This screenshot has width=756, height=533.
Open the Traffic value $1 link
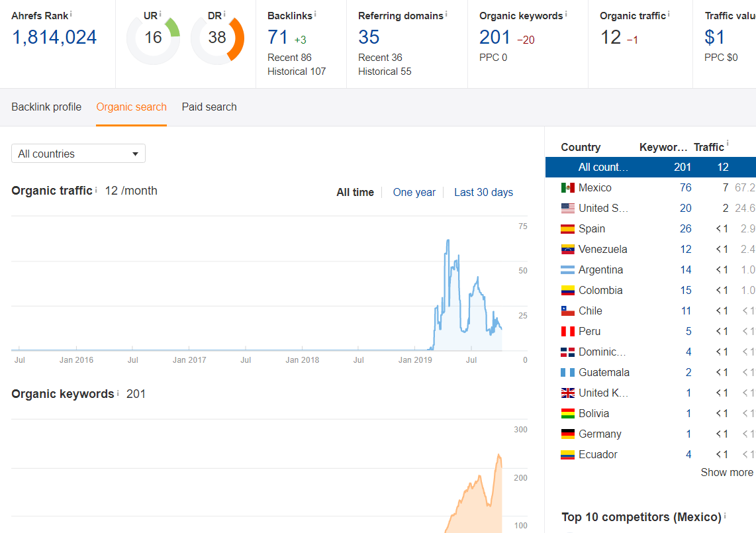coord(714,37)
